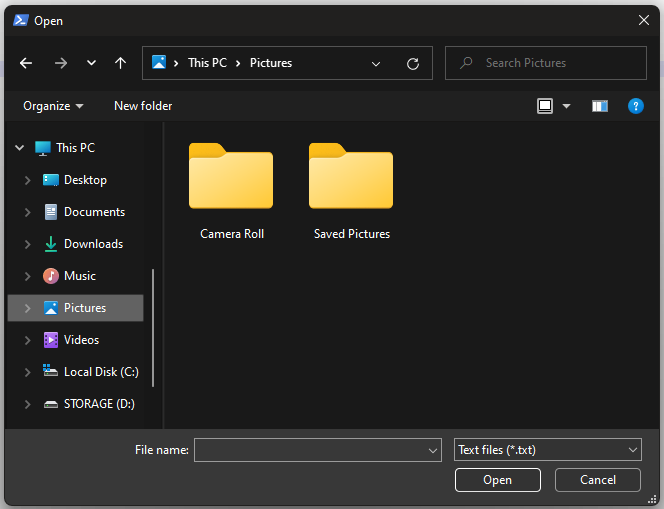Click the Music note icon in the sidebar
Viewport: 664px width, 509px height.
[51, 276]
